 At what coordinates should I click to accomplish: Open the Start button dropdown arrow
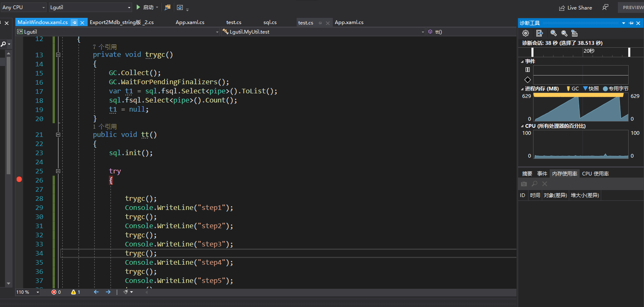click(x=157, y=7)
